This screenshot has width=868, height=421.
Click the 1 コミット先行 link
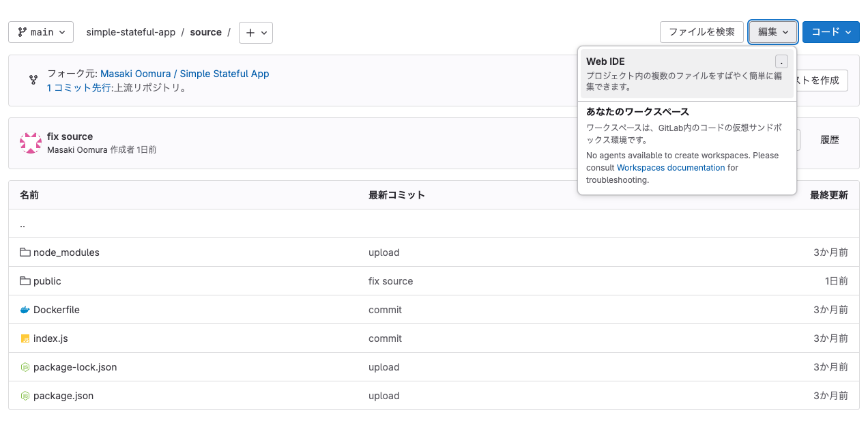(x=79, y=88)
